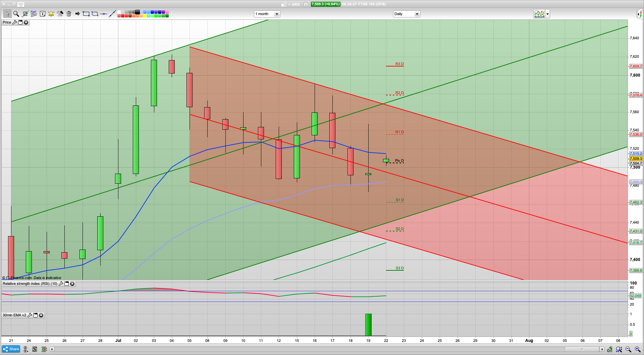This screenshot has height=355, width=644.
Task: Close the Price panel
Action: tap(26, 22)
